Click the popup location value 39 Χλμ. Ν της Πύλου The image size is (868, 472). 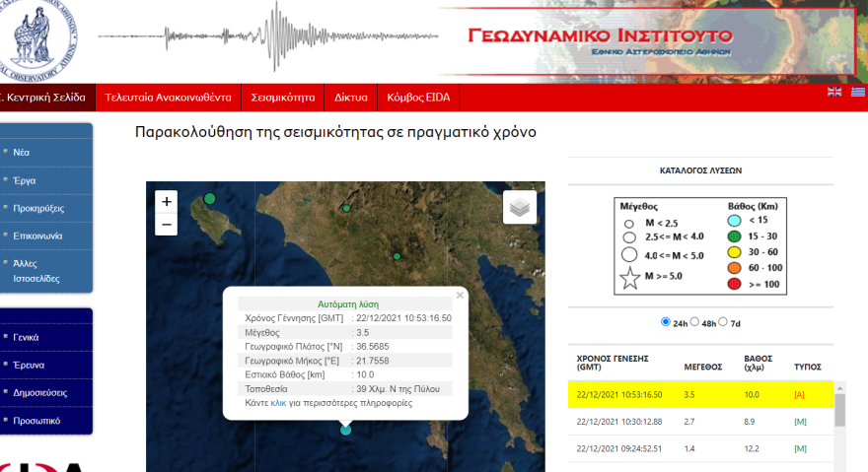(x=398, y=389)
